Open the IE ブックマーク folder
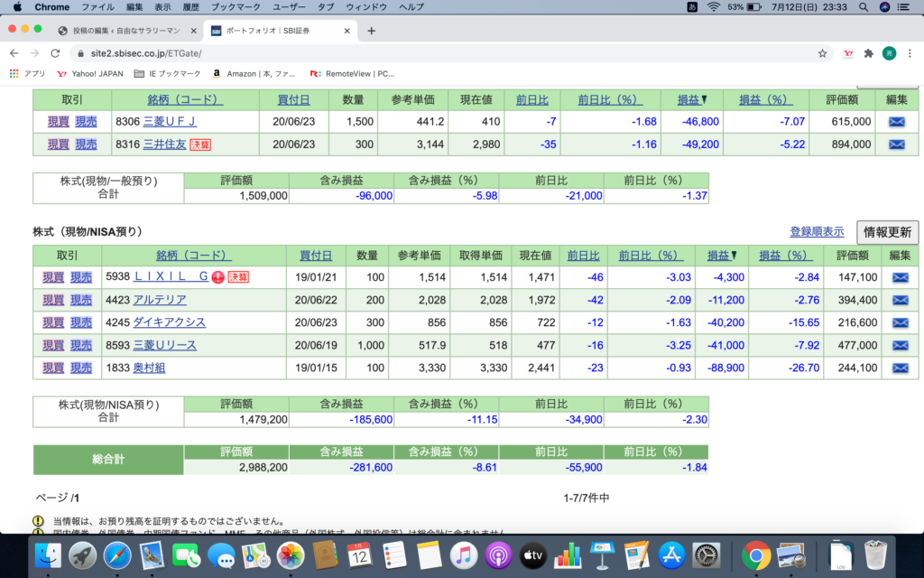This screenshot has height=578, width=924. [x=167, y=74]
